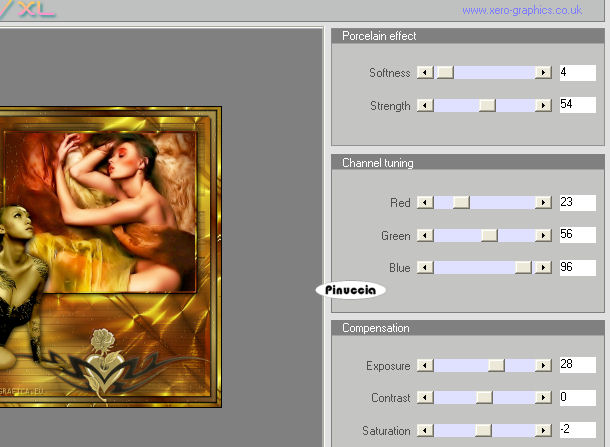Image resolution: width=610 pixels, height=447 pixels.
Task: Click the Blue label
Action: (400, 268)
